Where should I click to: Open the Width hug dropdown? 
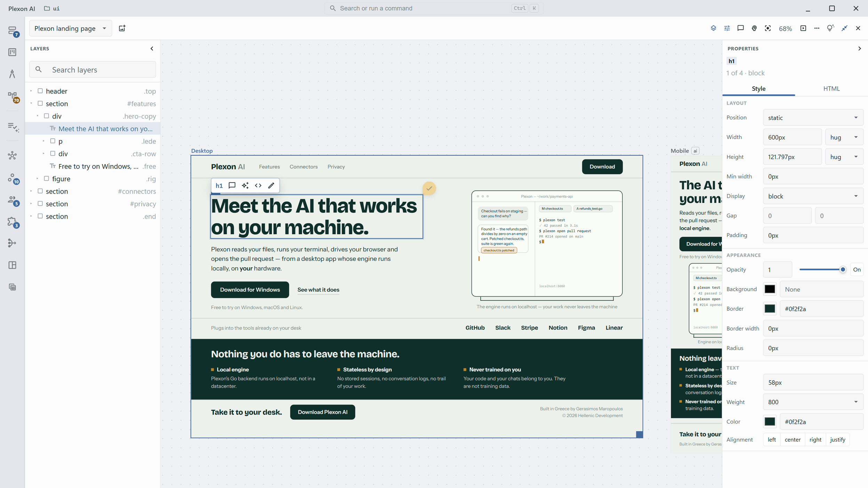tap(844, 137)
